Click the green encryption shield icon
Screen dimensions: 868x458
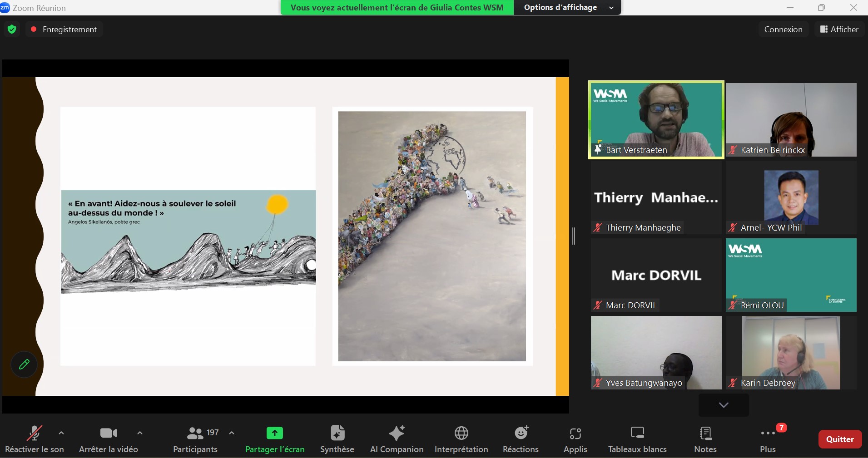tap(12, 30)
